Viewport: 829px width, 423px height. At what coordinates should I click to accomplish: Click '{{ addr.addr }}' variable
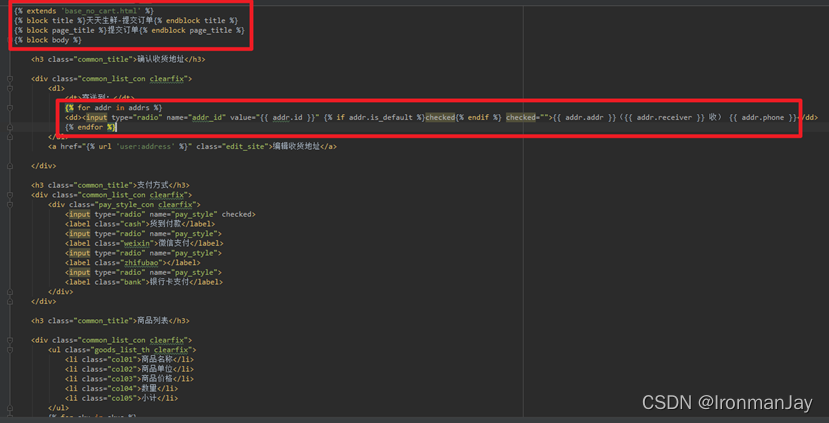[x=585, y=117]
